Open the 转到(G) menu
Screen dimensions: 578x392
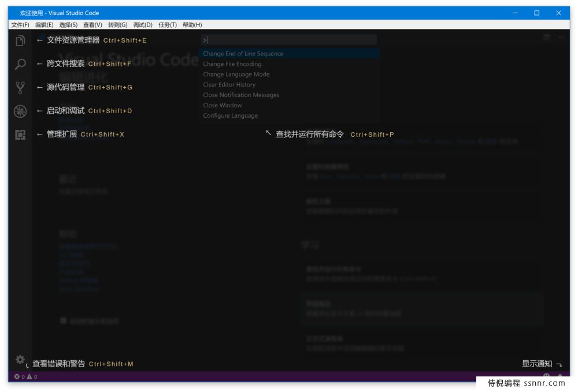click(117, 25)
